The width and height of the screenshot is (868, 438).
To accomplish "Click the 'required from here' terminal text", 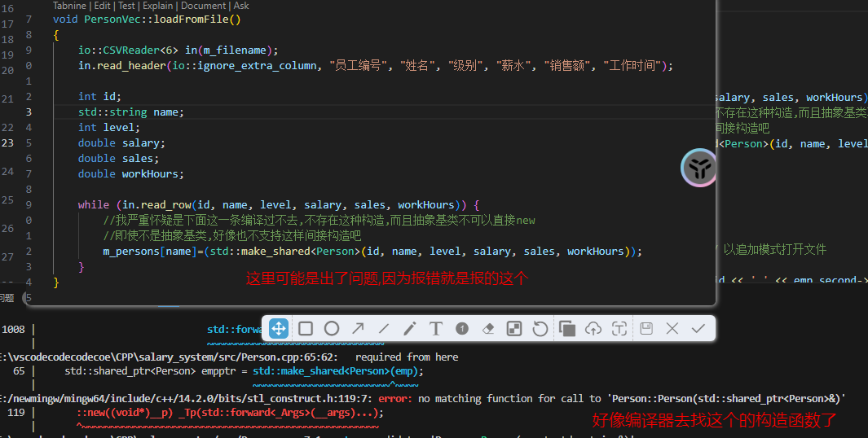I will pyautogui.click(x=407, y=357).
